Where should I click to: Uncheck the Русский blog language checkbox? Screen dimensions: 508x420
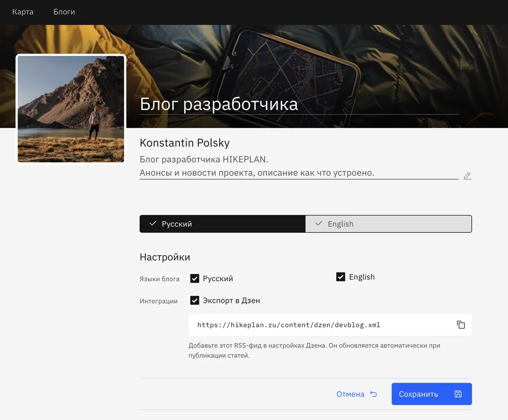point(195,279)
